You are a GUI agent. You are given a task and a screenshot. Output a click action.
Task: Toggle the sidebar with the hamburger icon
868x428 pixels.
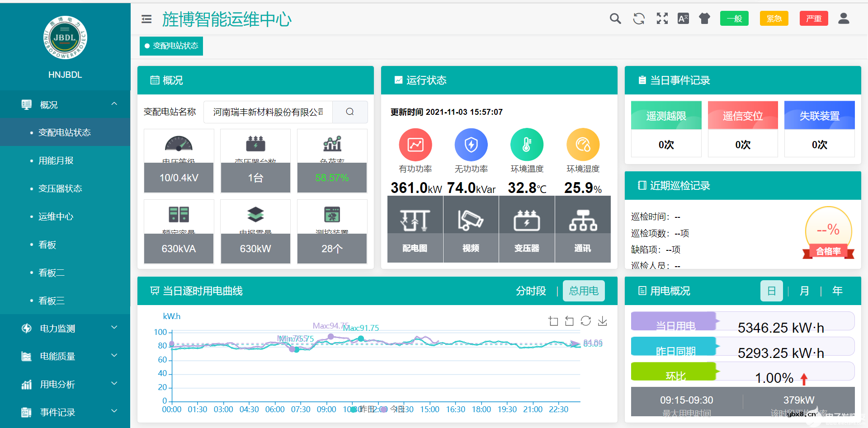146,19
